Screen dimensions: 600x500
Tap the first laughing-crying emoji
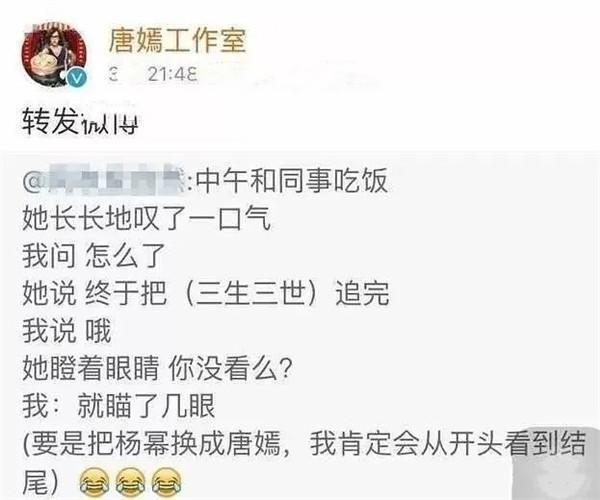[94, 482]
